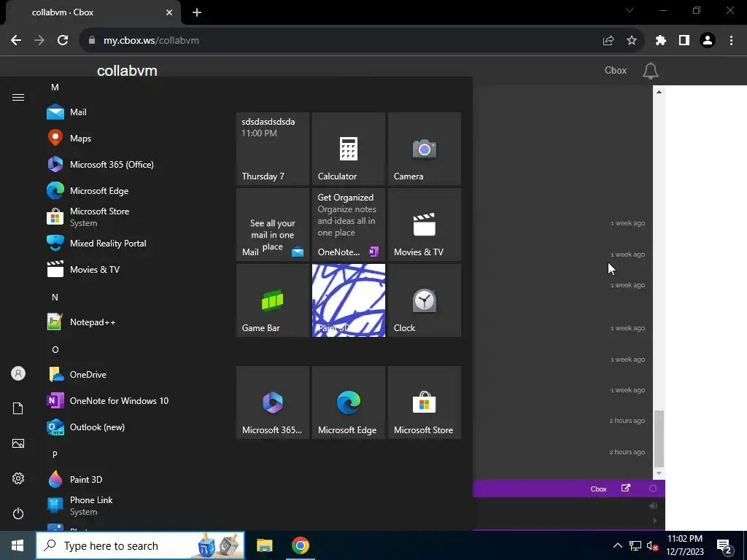Open the Microsoft 365 tile

click(273, 402)
